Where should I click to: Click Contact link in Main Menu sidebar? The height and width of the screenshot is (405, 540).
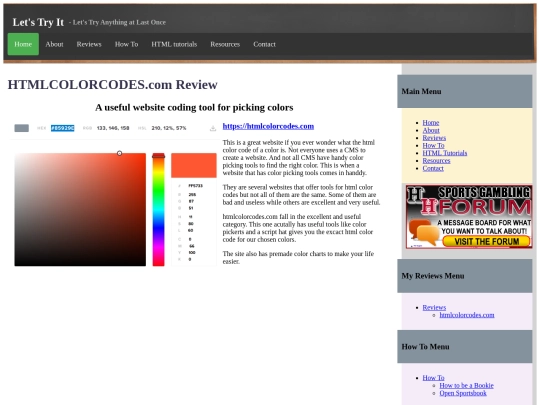pyautogui.click(x=433, y=168)
